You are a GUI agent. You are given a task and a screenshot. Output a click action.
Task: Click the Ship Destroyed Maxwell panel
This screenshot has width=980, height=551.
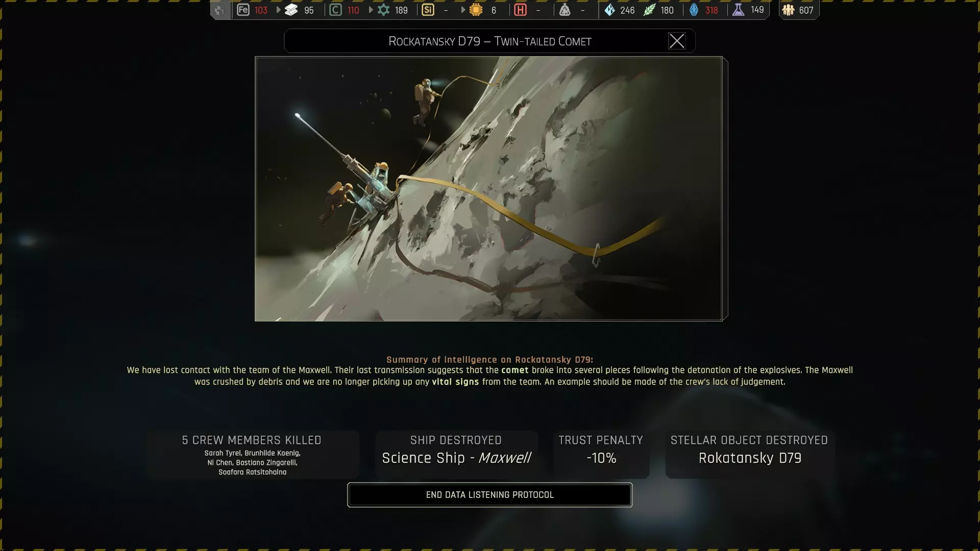click(x=456, y=454)
